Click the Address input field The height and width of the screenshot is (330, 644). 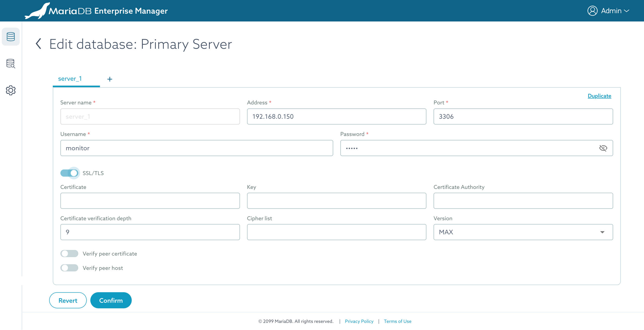[x=336, y=116]
